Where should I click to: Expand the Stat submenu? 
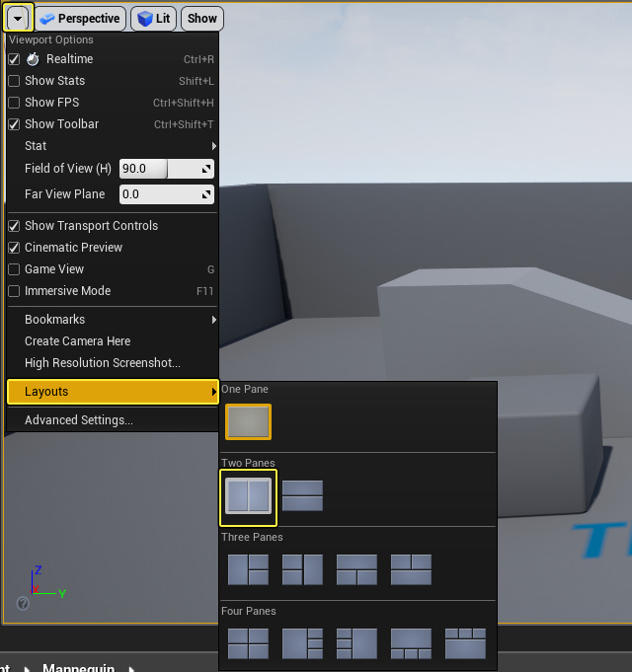[x=113, y=146]
